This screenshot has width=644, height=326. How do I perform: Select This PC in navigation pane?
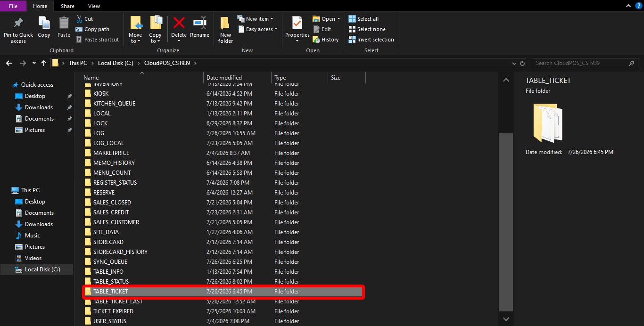[30, 190]
